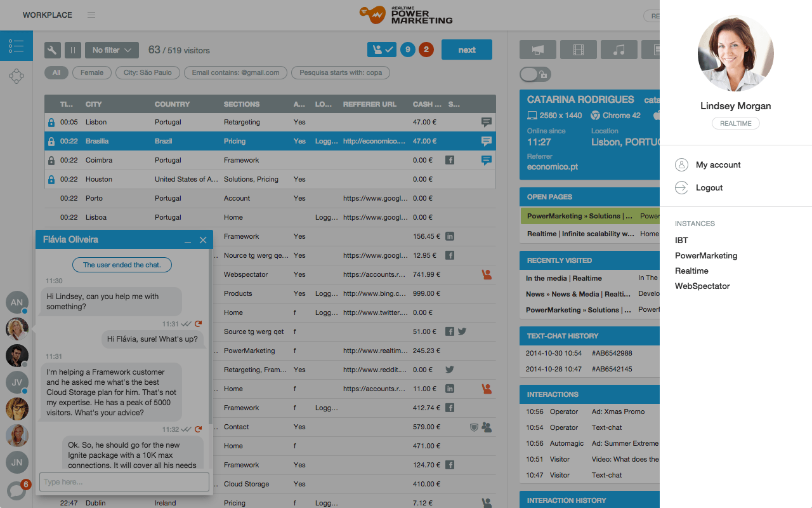The height and width of the screenshot is (508, 812).
Task: Open the megaphone ad tab
Action: pos(538,50)
